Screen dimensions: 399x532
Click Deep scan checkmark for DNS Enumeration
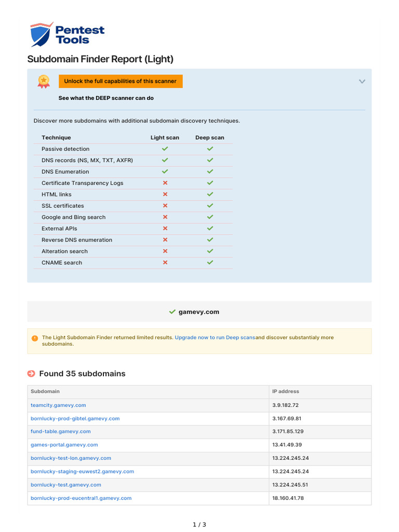click(210, 171)
